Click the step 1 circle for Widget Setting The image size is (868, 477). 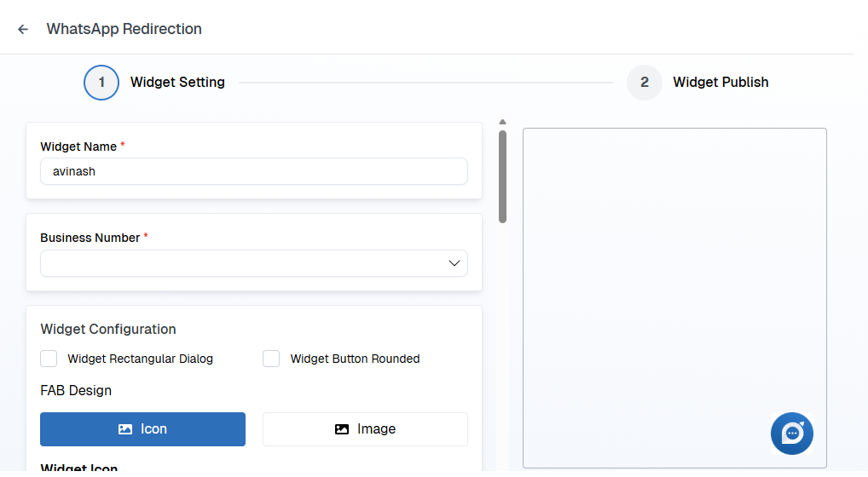point(101,83)
